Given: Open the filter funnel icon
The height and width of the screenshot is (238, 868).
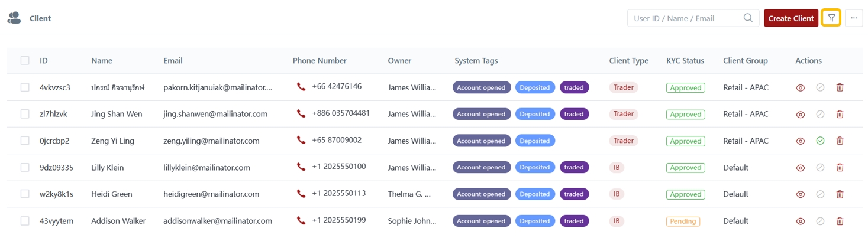Looking at the screenshot, I should click(831, 18).
